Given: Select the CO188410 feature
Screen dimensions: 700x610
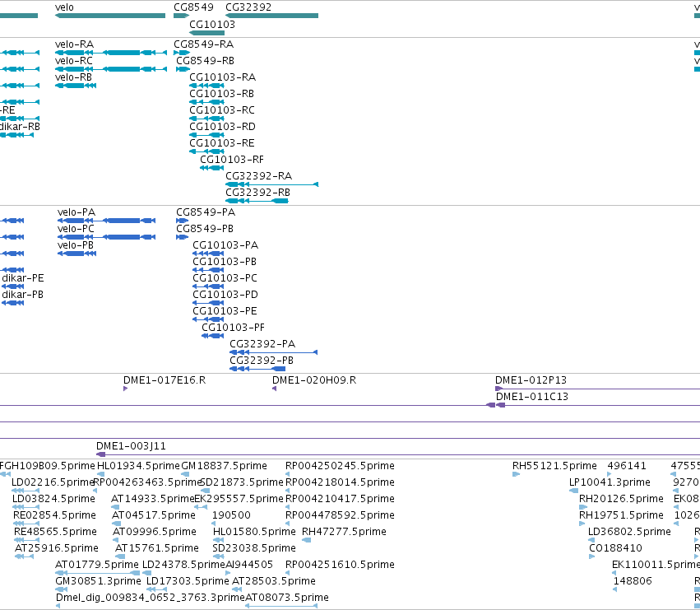Looking at the screenshot, I should click(x=592, y=556).
